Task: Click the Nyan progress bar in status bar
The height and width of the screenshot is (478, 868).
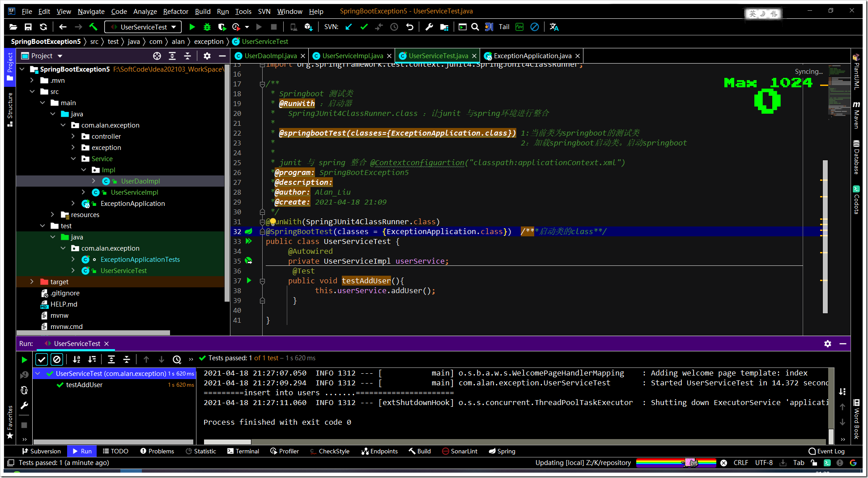Action: pyautogui.click(x=676, y=463)
